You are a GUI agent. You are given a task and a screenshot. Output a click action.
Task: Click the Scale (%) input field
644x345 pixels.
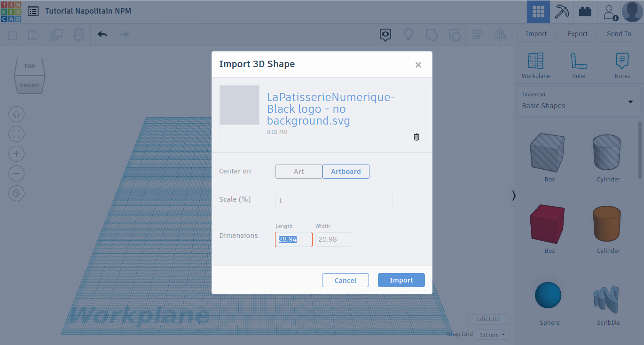click(x=334, y=201)
